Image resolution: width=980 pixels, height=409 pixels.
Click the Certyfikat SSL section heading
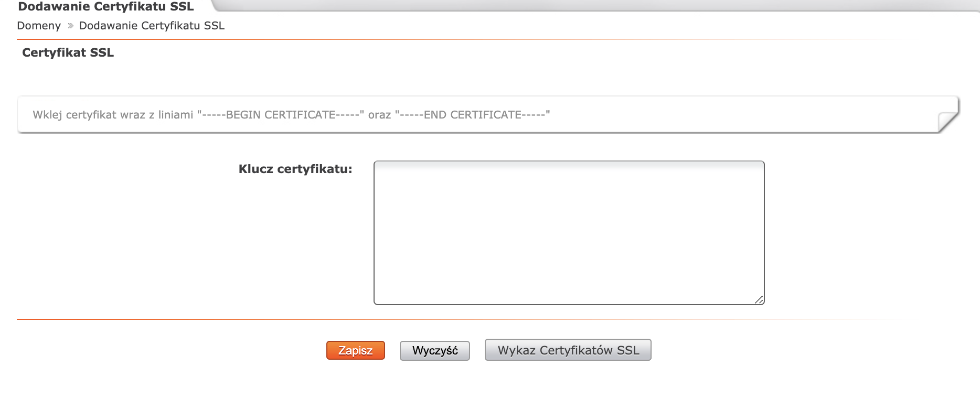(x=68, y=52)
